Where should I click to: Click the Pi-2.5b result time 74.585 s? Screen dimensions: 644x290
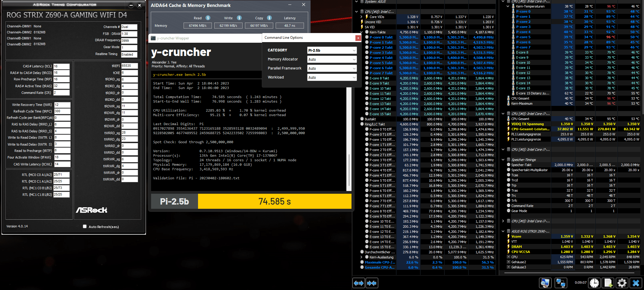[275, 201]
